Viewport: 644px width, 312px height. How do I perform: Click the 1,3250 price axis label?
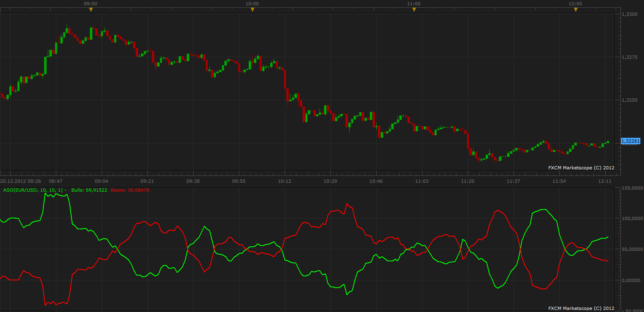pos(629,100)
